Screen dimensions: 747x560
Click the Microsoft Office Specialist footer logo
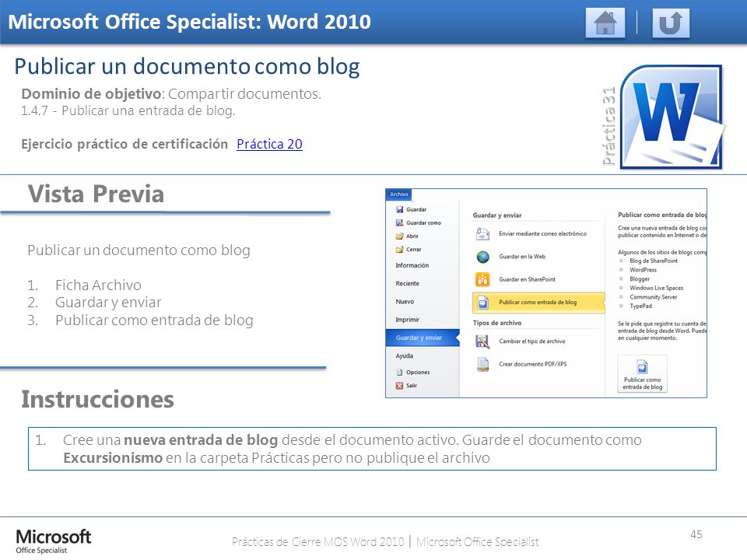[54, 541]
